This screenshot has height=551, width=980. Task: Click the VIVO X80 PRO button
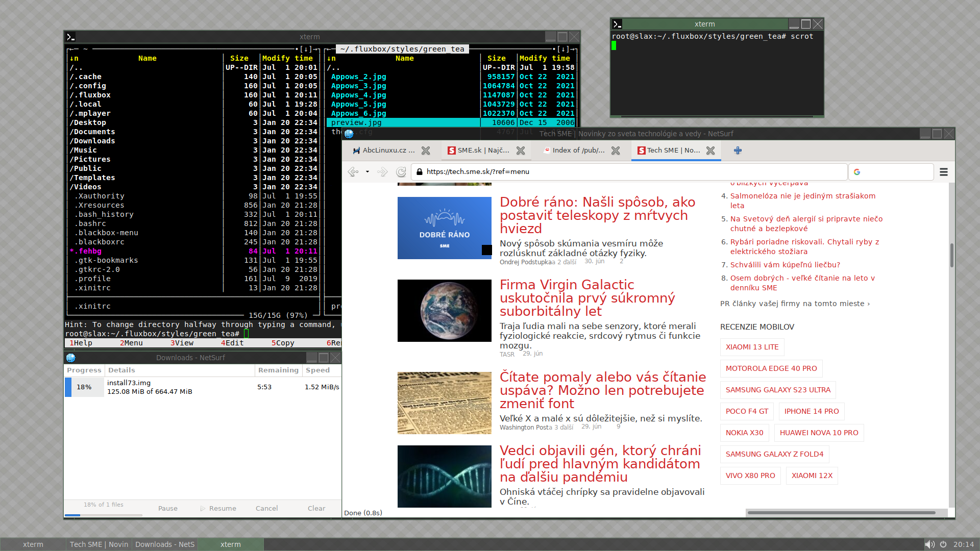point(750,475)
